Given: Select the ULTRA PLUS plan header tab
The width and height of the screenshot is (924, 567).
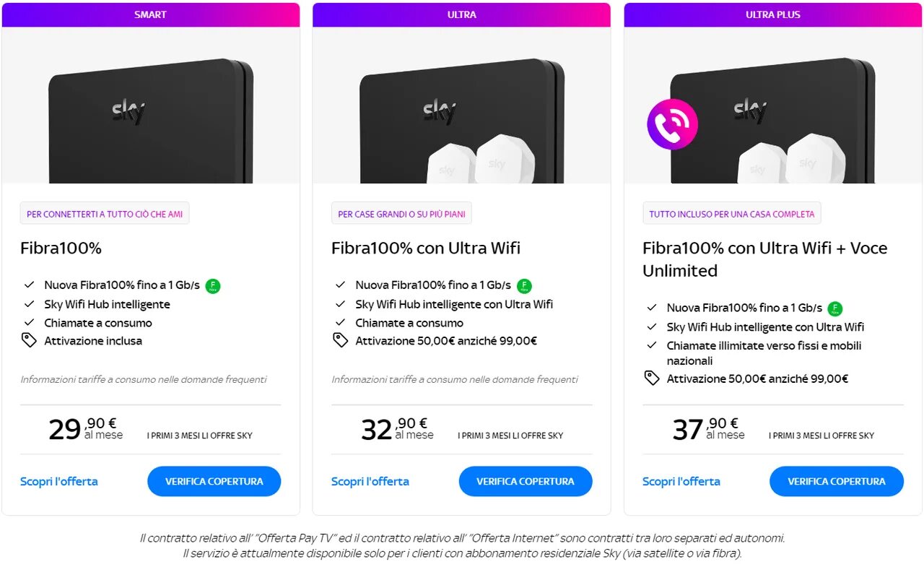Looking at the screenshot, I should (773, 14).
